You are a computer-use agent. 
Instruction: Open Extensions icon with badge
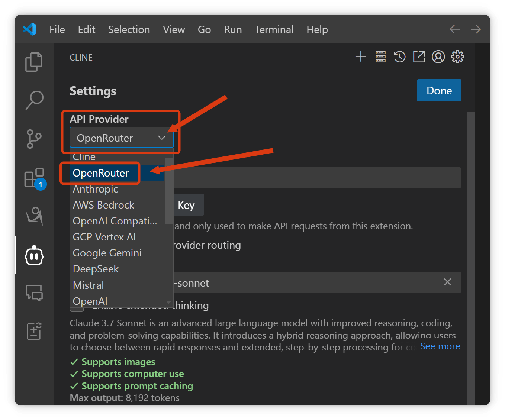35,179
